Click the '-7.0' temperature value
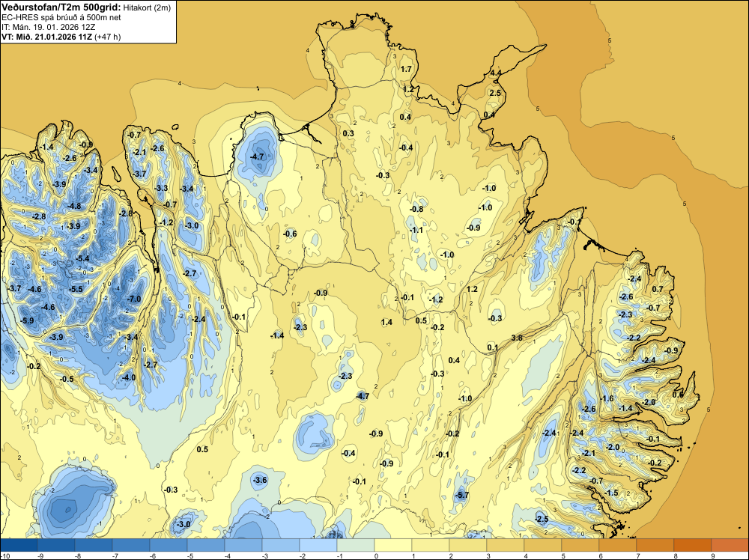Viewport: 749px width, 560px height. 134,299
